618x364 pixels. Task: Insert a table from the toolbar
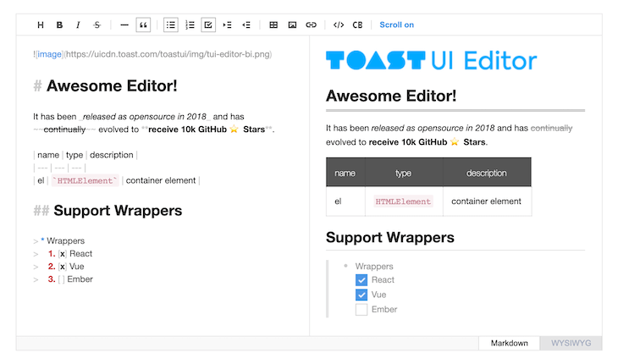(273, 25)
